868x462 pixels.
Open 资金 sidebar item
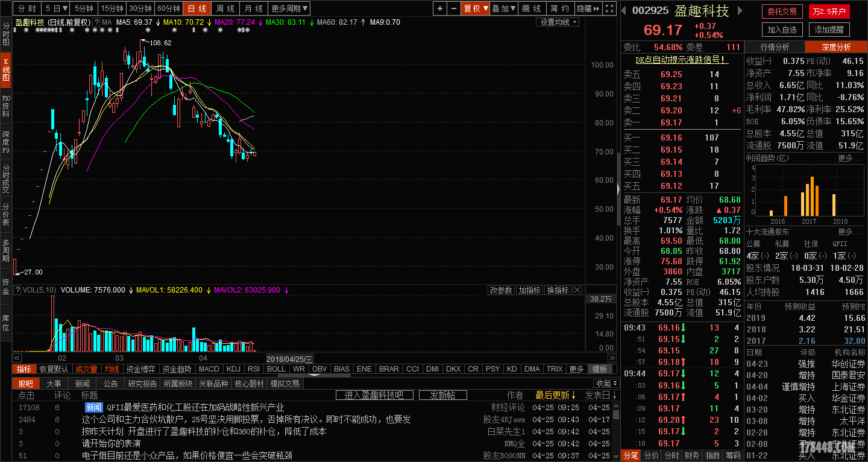[5, 286]
